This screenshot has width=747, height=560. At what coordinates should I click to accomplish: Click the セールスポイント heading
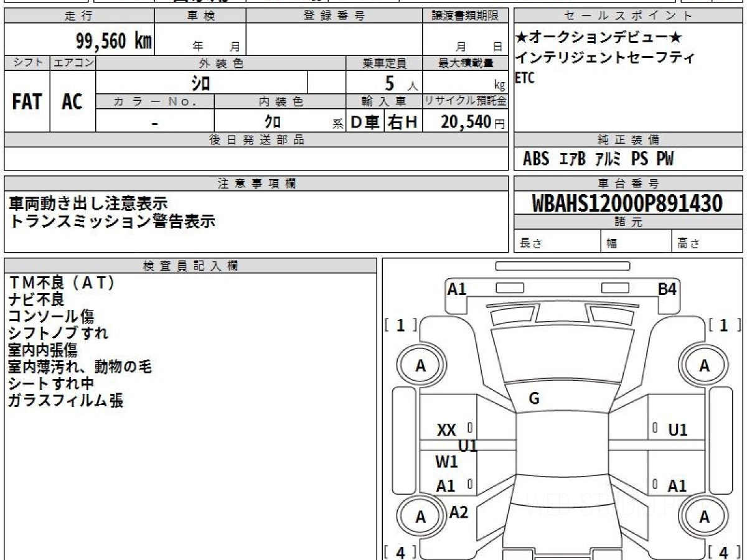pyautogui.click(x=629, y=16)
